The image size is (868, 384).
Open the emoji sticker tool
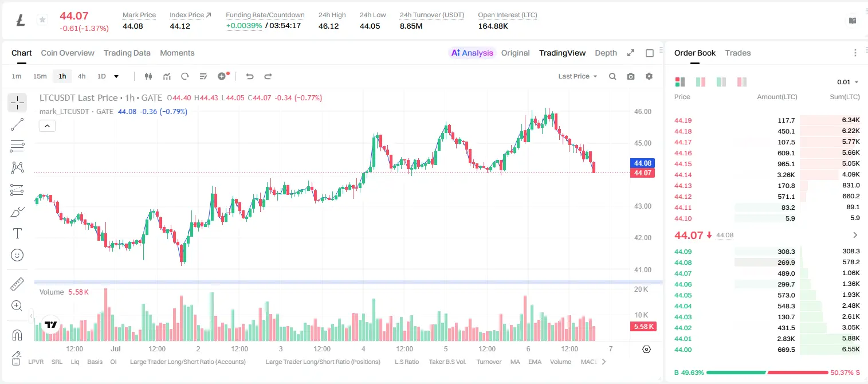17,255
